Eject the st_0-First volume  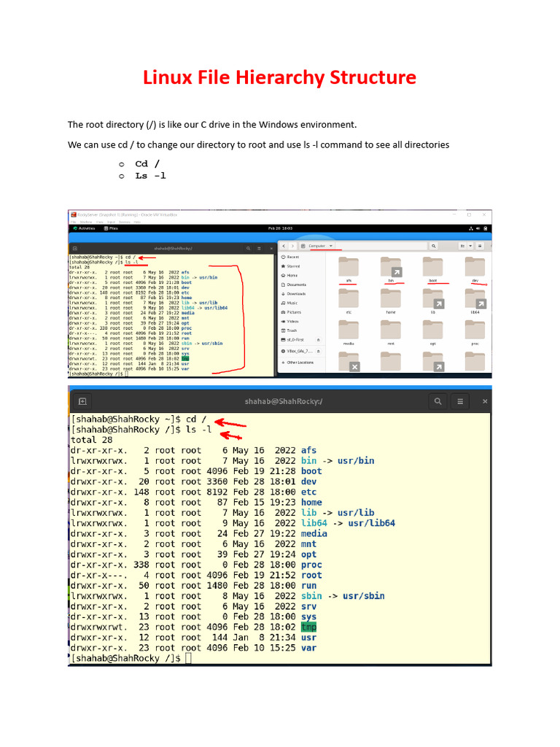[x=318, y=340]
